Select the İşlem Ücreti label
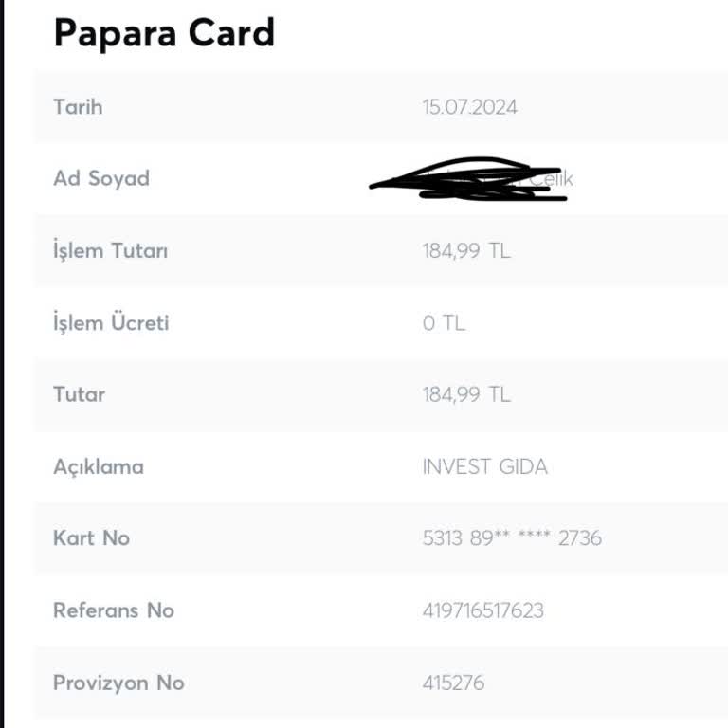The image size is (728, 728). [x=111, y=322]
